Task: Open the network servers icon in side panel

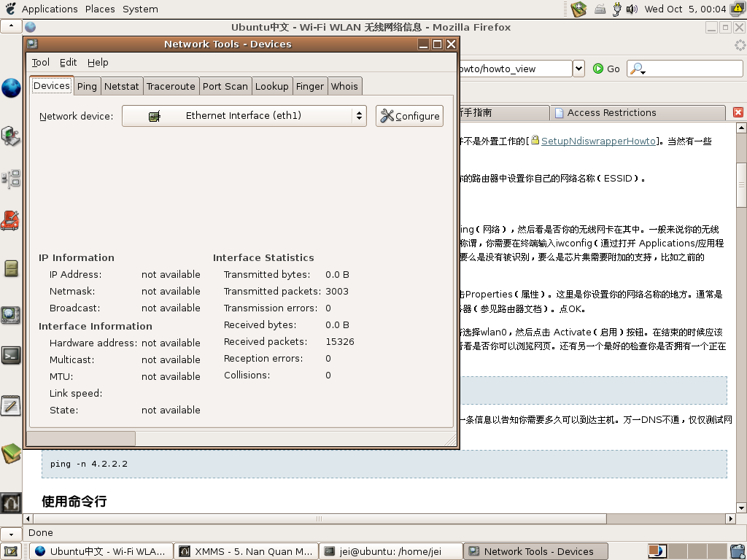Action: (11, 179)
